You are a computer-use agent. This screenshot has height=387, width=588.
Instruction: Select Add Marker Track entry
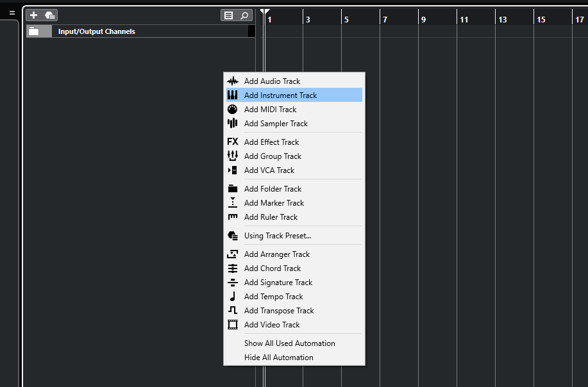pyautogui.click(x=274, y=203)
